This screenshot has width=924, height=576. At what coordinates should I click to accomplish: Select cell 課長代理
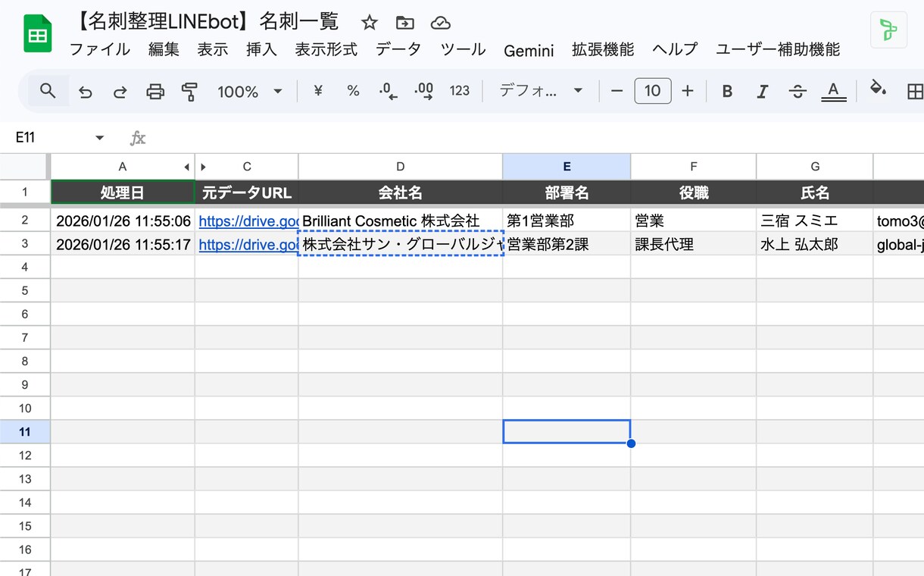click(x=694, y=244)
